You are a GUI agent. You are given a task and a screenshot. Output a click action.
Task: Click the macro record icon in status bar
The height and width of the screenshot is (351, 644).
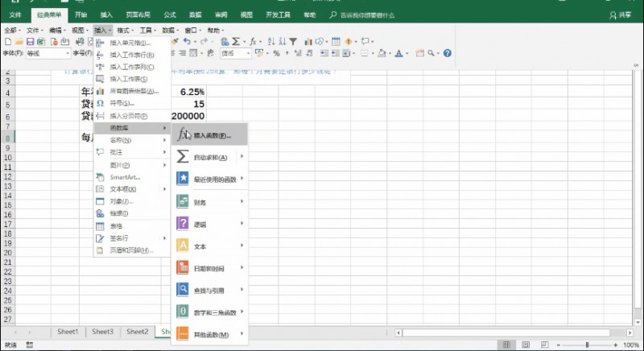(30, 345)
